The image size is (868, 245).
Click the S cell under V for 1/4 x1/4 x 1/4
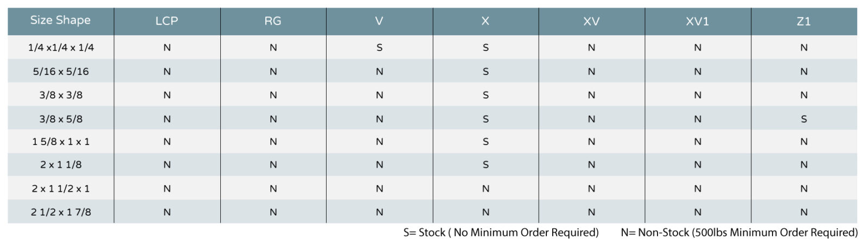pyautogui.click(x=379, y=48)
